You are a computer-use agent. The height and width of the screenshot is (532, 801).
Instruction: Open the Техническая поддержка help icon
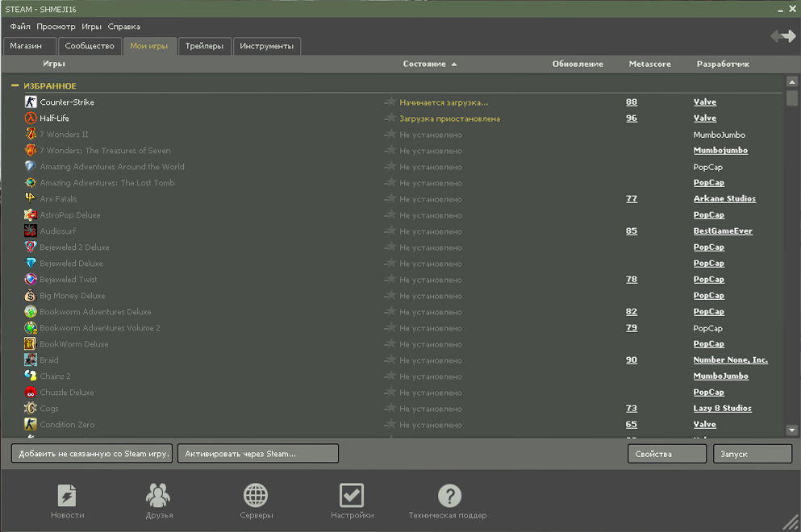449,495
